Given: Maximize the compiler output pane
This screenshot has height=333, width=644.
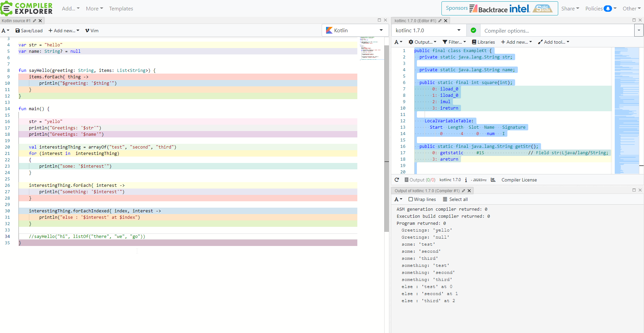Looking at the screenshot, I should click(634, 190).
